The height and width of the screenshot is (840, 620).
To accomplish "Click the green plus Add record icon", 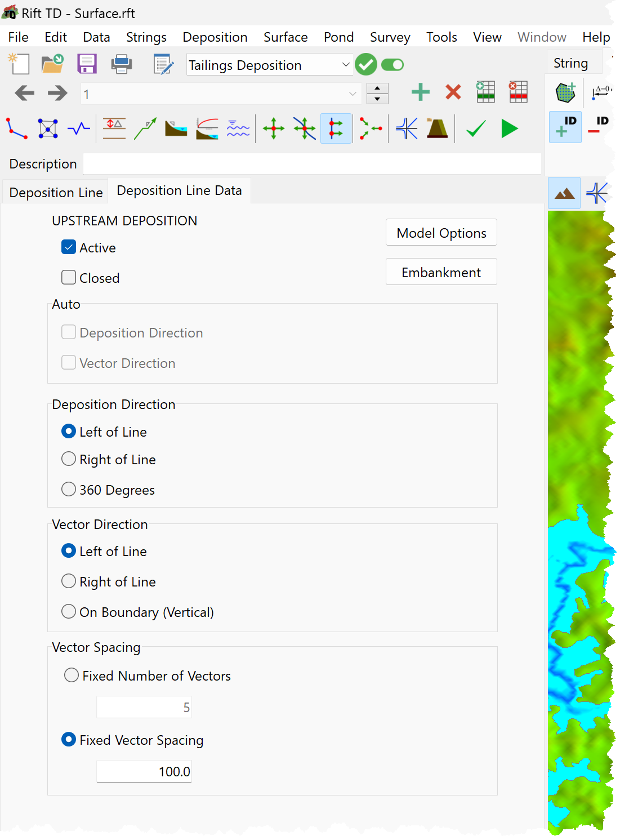I will coord(421,92).
